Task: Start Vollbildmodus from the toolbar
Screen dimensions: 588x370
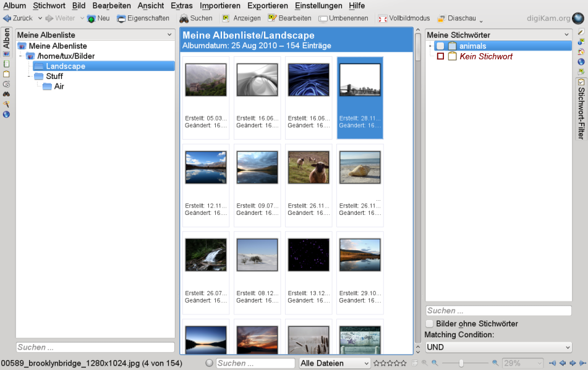Action: point(383,19)
